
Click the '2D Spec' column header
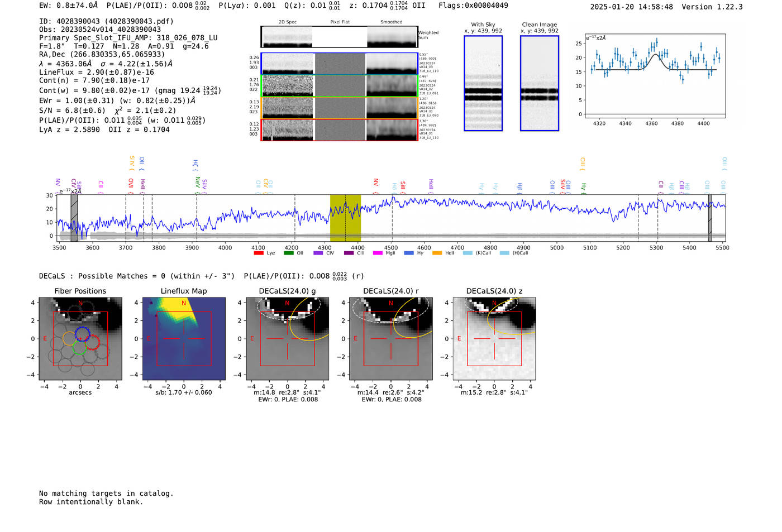(288, 22)
